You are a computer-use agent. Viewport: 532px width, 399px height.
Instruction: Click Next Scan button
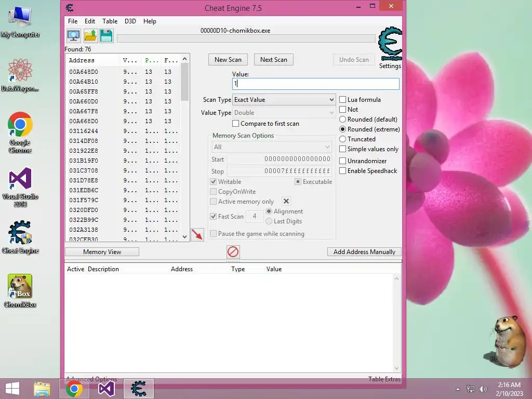click(274, 59)
